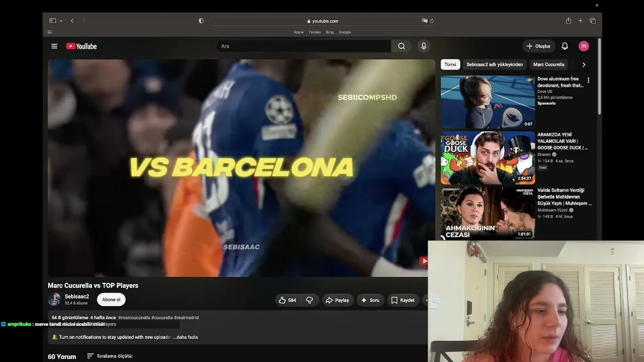Click the youtube.com address bar
The height and width of the screenshot is (362, 644).
pyautogui.click(x=323, y=21)
